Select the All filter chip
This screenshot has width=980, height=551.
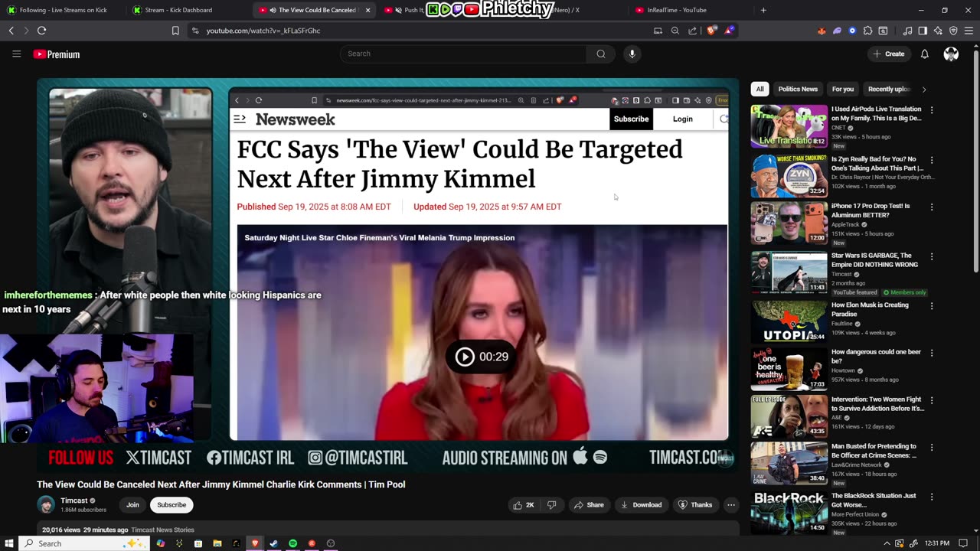(x=759, y=89)
